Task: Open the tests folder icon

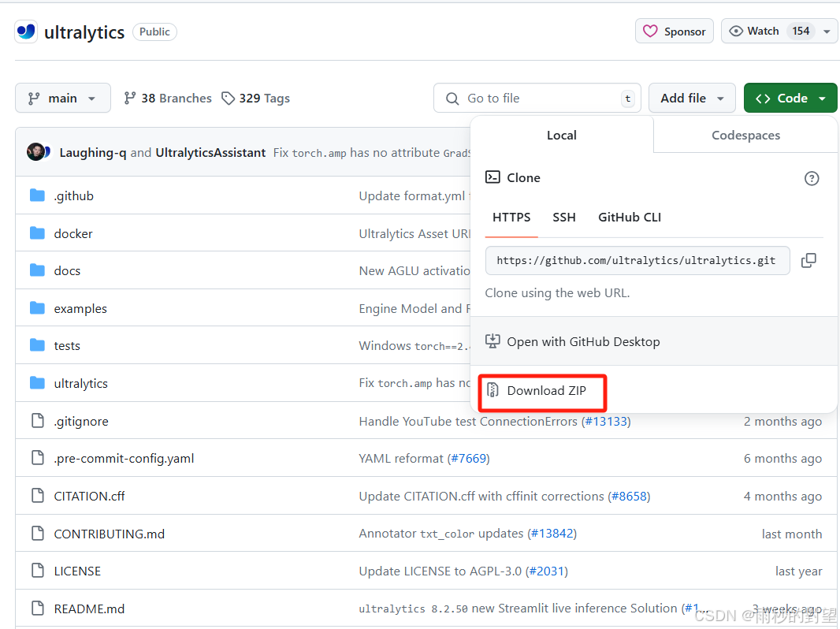Action: pyautogui.click(x=37, y=345)
